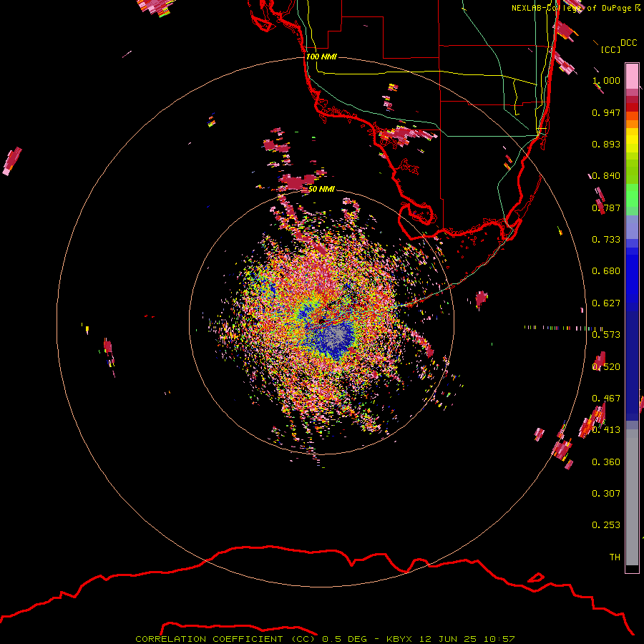The height and width of the screenshot is (644, 644).
Task: Click the 0.627 legend value
Action: pyautogui.click(x=606, y=303)
